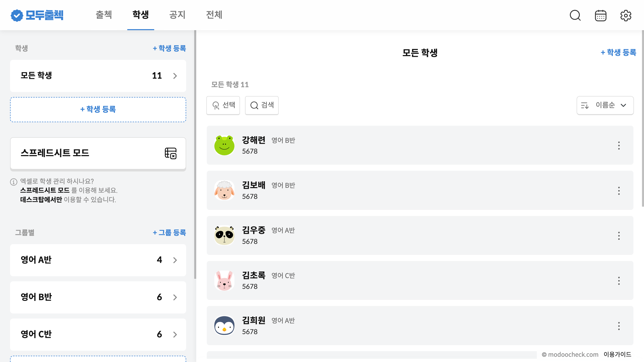
Task: Toggle the 선택 selection mode button
Action: pos(223,105)
